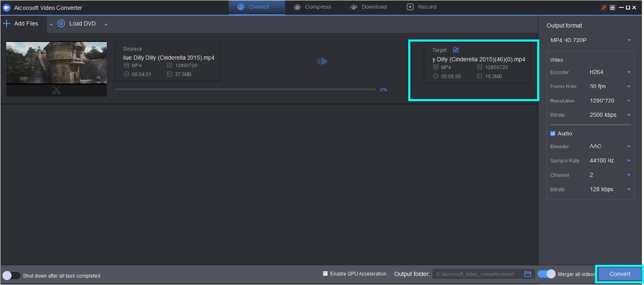Click the 0% progress value
This screenshot has height=285, width=644.
pyautogui.click(x=383, y=90)
